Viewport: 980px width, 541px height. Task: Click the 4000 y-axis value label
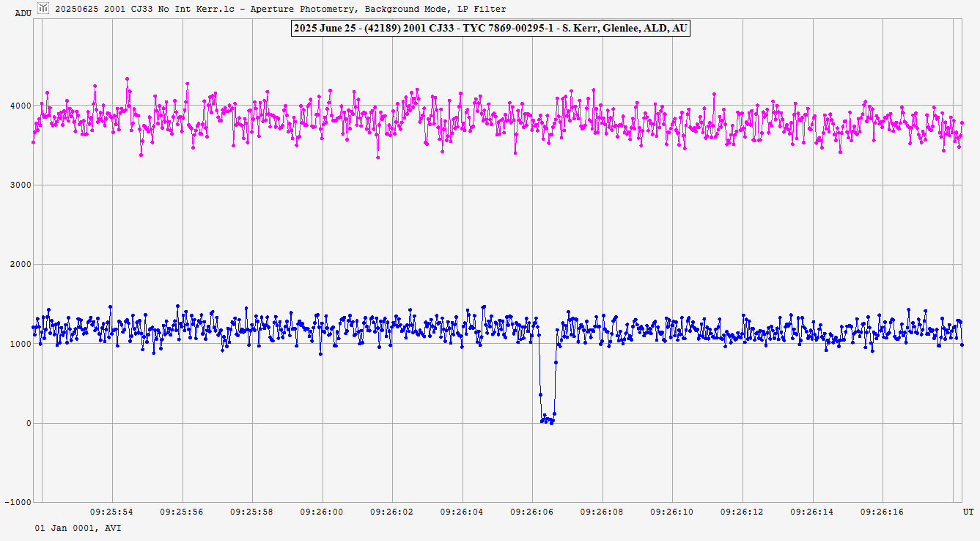[21, 106]
